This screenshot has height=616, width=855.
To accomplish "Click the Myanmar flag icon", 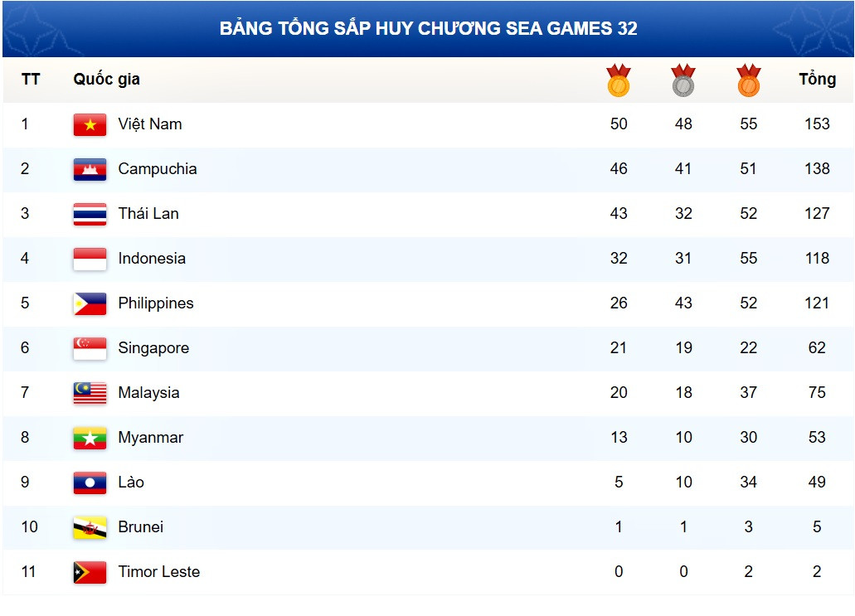I will (x=90, y=438).
